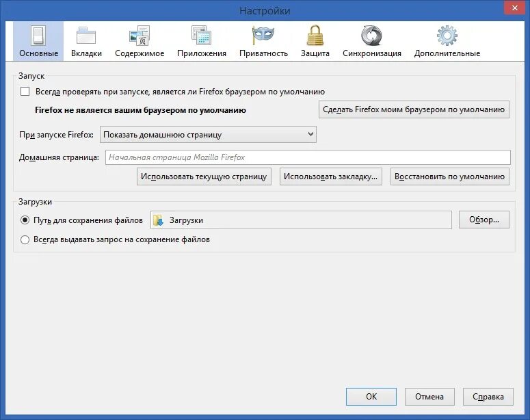
Task: Open help via Справка button
Action: pyautogui.click(x=488, y=397)
